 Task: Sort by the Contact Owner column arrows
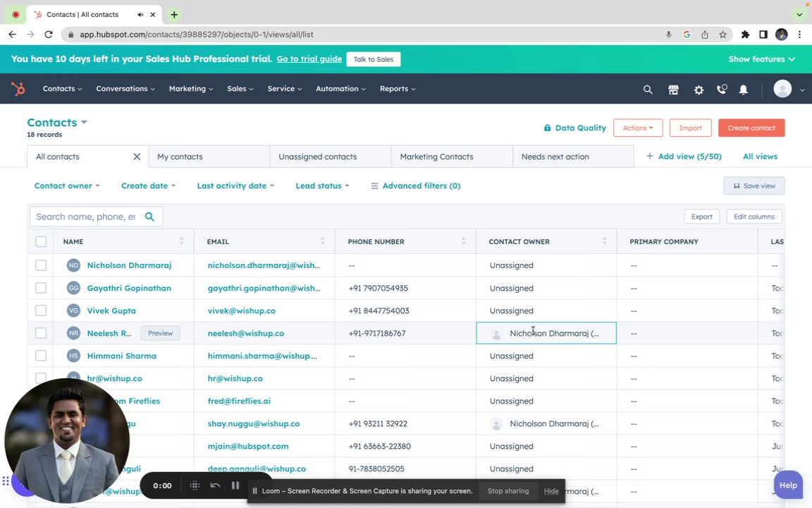pos(604,241)
